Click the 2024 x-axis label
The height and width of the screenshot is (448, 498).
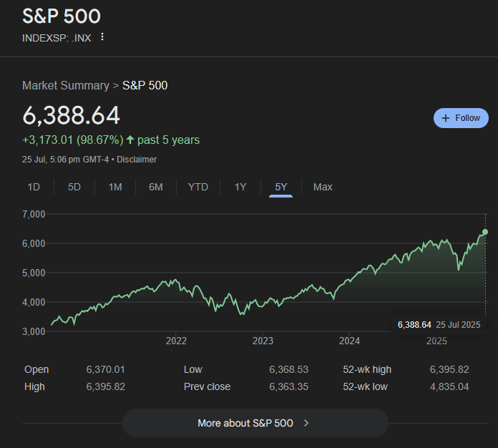(x=349, y=341)
